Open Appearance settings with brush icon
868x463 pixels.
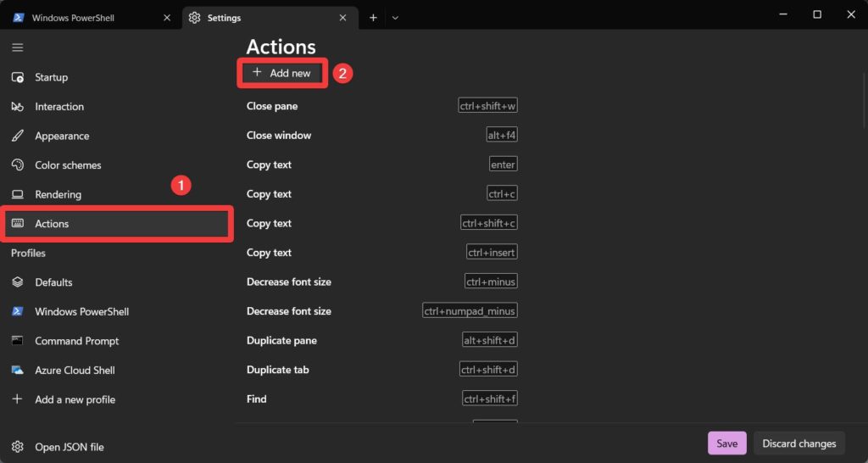point(18,136)
